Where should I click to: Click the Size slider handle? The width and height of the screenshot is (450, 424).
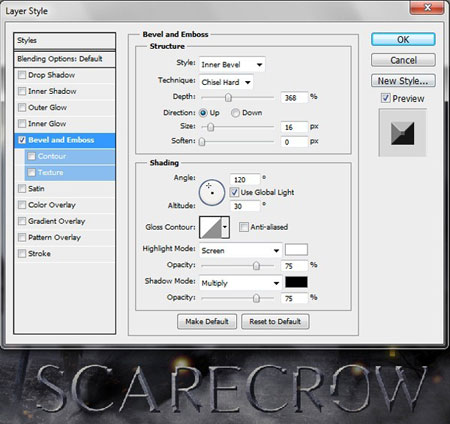pyautogui.click(x=210, y=127)
